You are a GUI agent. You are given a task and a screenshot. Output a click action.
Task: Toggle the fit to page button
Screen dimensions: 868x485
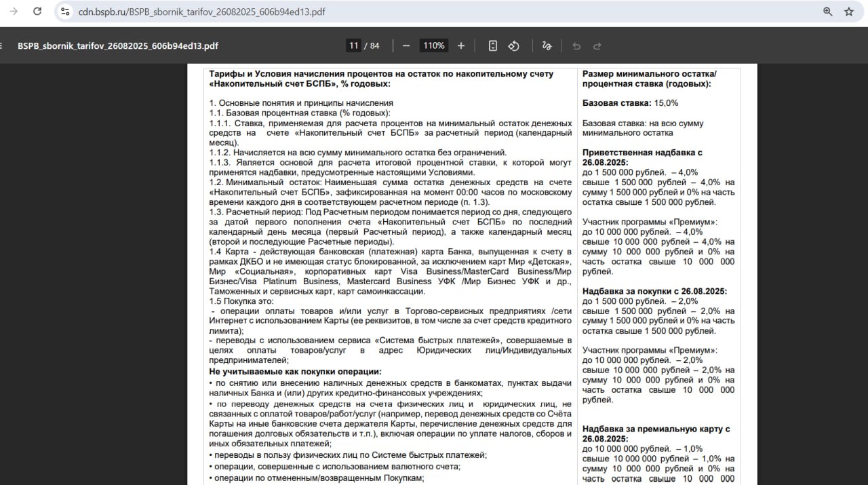click(x=493, y=45)
